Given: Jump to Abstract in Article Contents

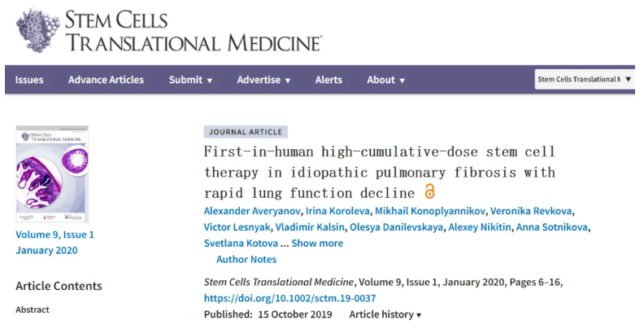Looking at the screenshot, I should coord(33,309).
